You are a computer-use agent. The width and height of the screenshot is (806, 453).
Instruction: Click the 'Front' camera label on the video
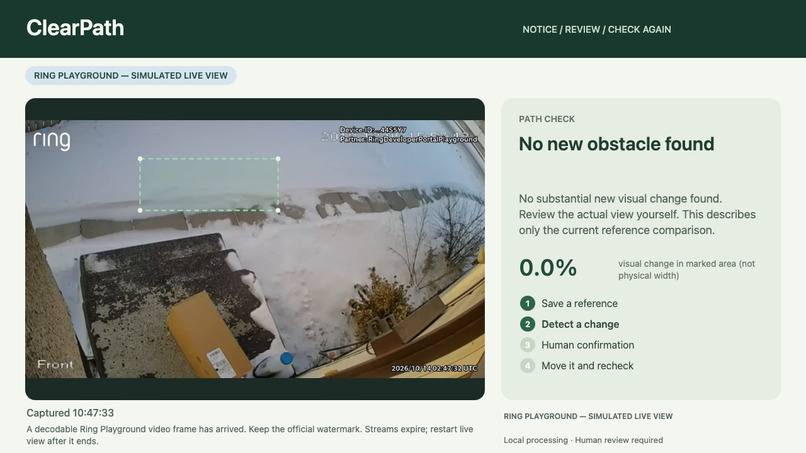(x=55, y=365)
